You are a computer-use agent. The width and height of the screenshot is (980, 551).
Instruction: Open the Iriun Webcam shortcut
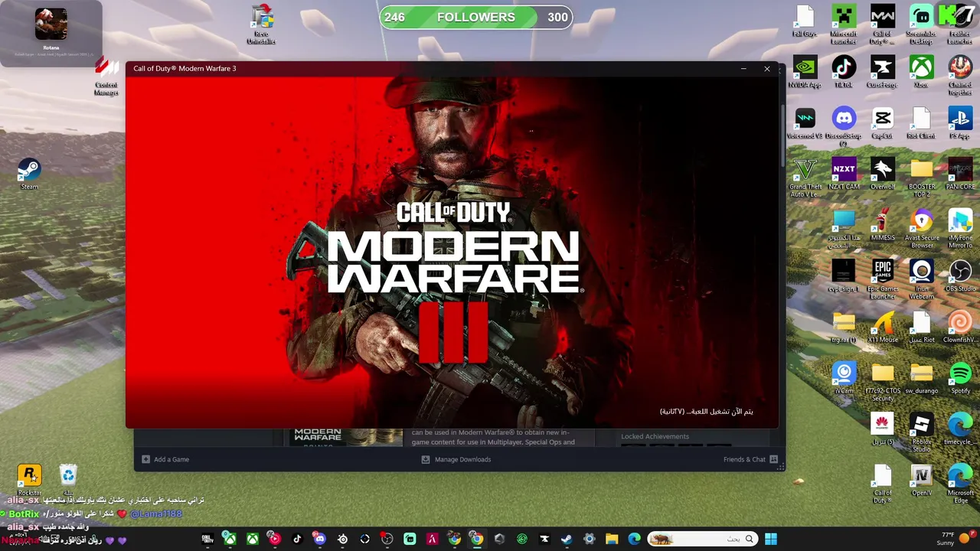pyautogui.click(x=921, y=279)
